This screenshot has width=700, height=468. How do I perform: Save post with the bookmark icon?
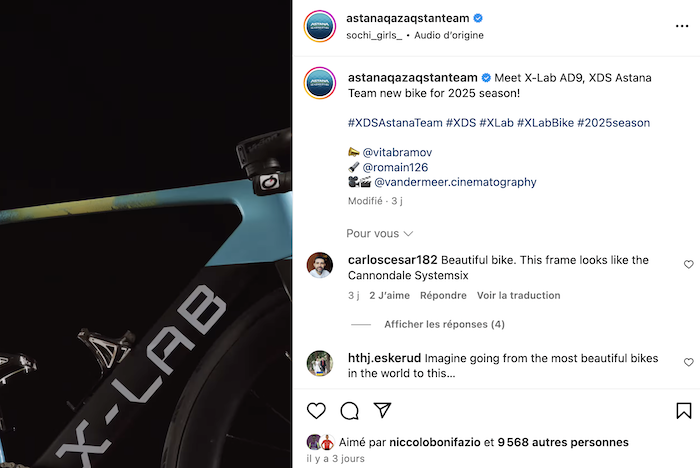pos(683,411)
